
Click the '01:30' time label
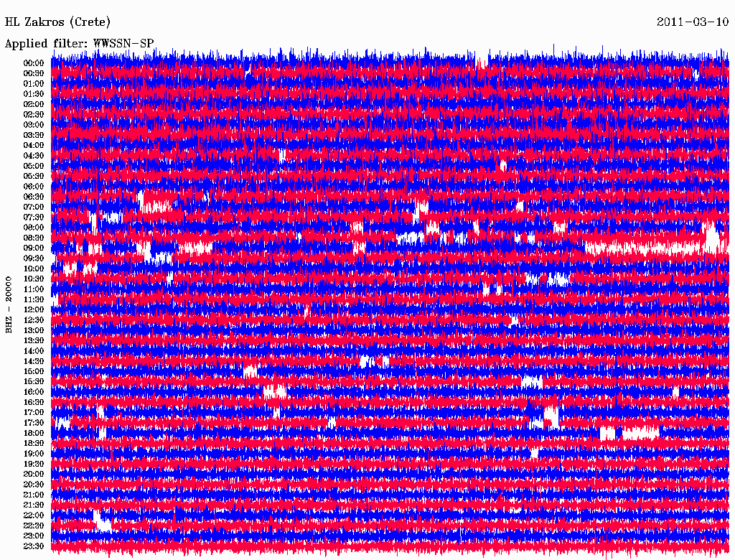click(34, 94)
